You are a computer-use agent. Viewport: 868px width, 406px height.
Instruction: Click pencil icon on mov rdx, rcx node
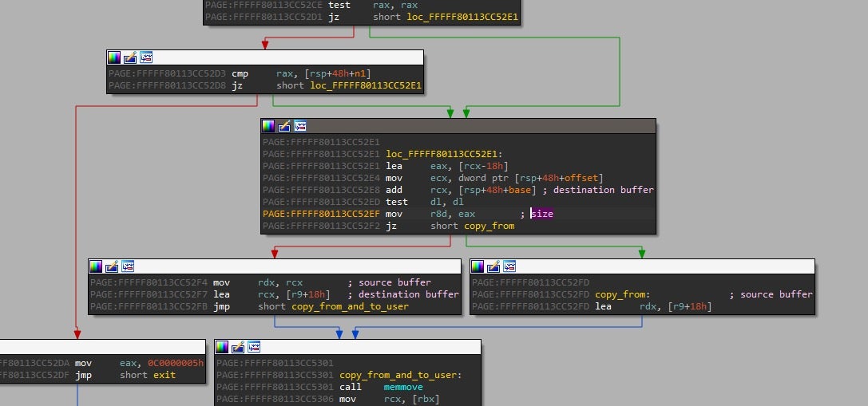(112, 266)
